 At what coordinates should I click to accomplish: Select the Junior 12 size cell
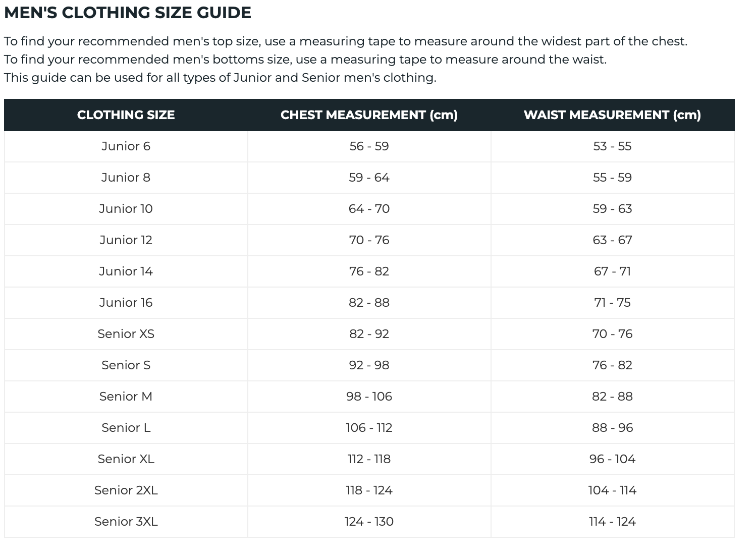[126, 240]
